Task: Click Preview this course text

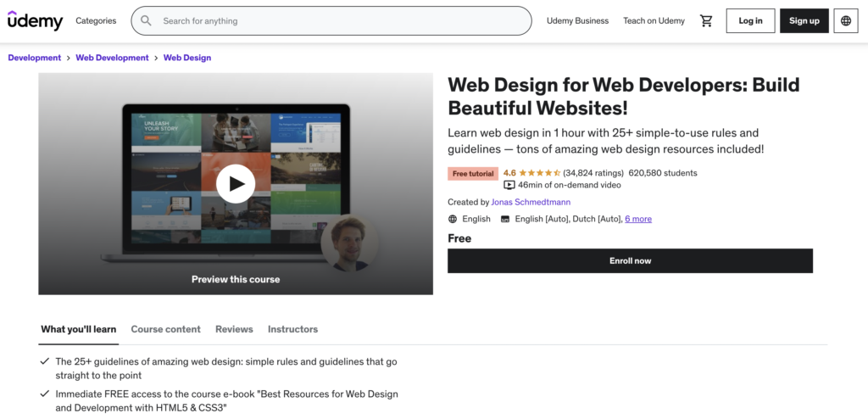Action: pyautogui.click(x=236, y=279)
